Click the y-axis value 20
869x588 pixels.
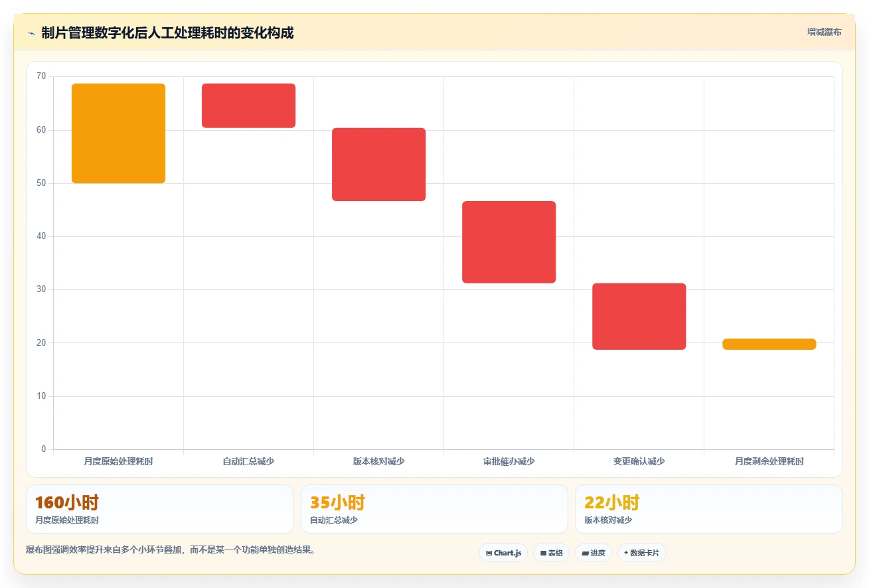(x=41, y=343)
